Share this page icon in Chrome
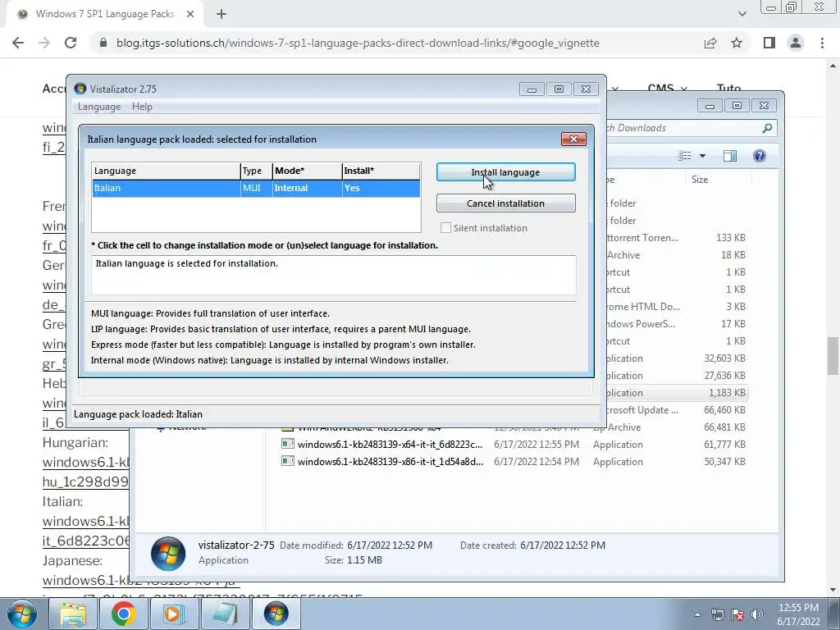This screenshot has width=840, height=630. (x=710, y=43)
